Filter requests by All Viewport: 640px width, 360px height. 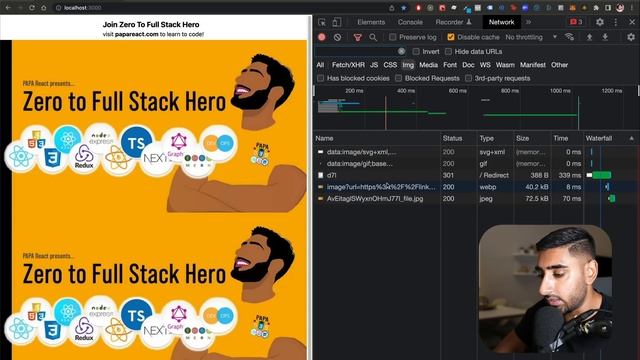(320, 65)
